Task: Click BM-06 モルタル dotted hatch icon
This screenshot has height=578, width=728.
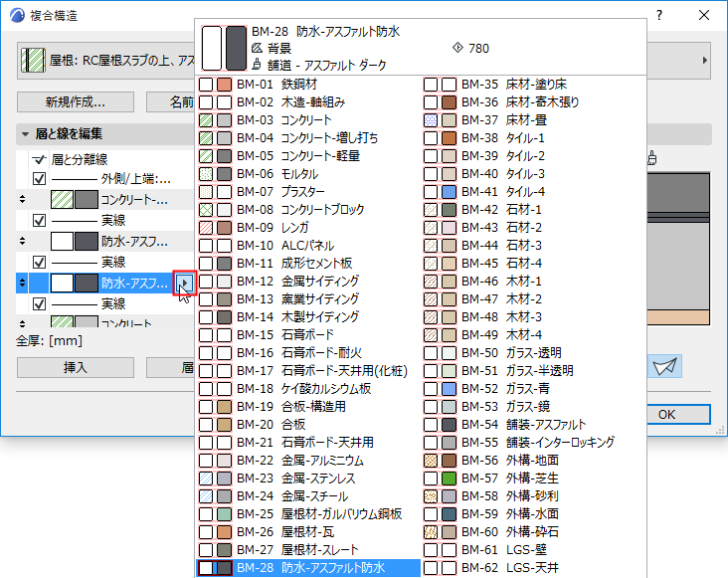Action: point(206,174)
